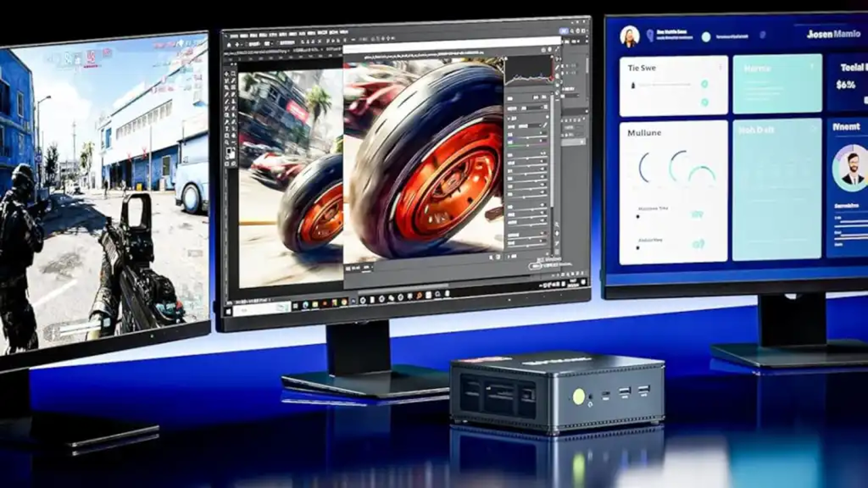Click the light circle icon in dashboard header
The width and height of the screenshot is (868, 488).
point(706,37)
